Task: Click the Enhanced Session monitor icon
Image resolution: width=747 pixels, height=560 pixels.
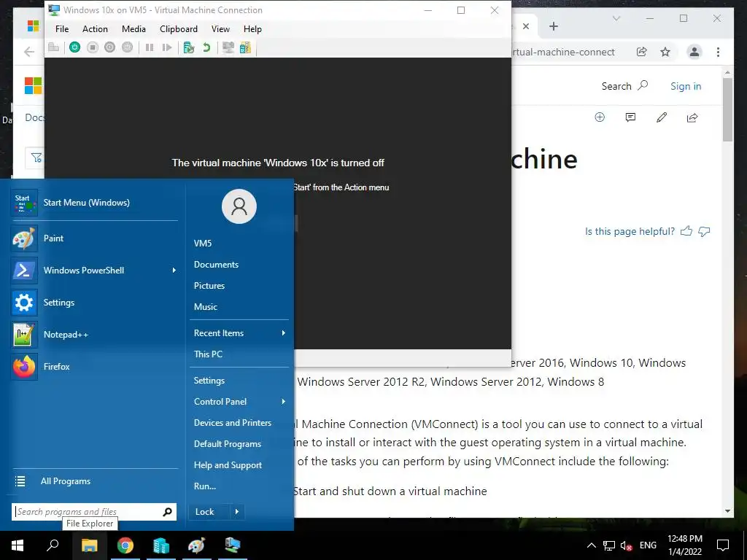Action: (228, 47)
